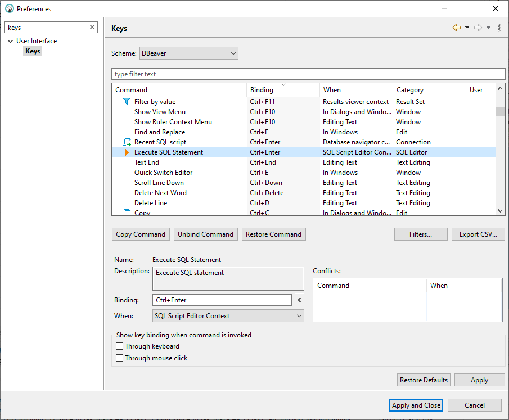Click the Binding Ctrl+Enter input field
This screenshot has width=509, height=420.
coord(222,300)
